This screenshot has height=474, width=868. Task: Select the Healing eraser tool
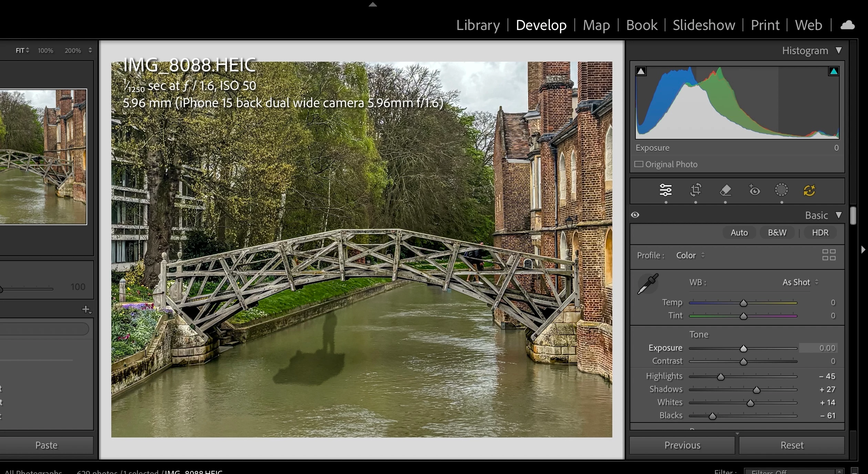click(x=725, y=190)
